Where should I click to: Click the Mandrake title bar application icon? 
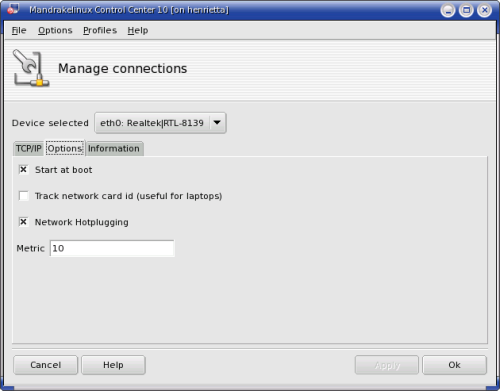point(14,9)
